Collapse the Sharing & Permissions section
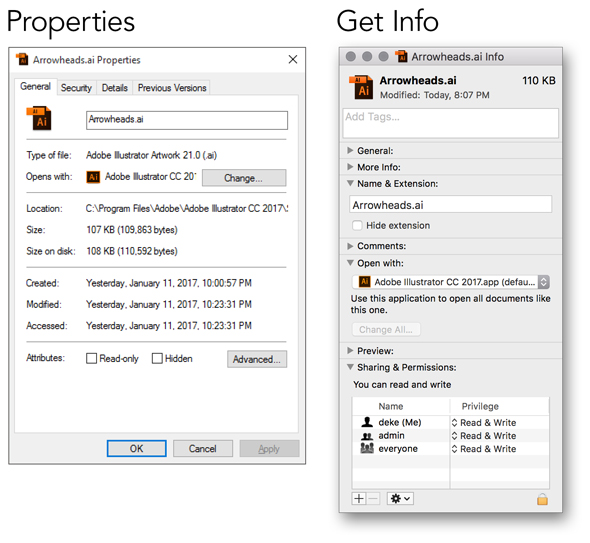The height and width of the screenshot is (543, 590). pyautogui.click(x=350, y=367)
